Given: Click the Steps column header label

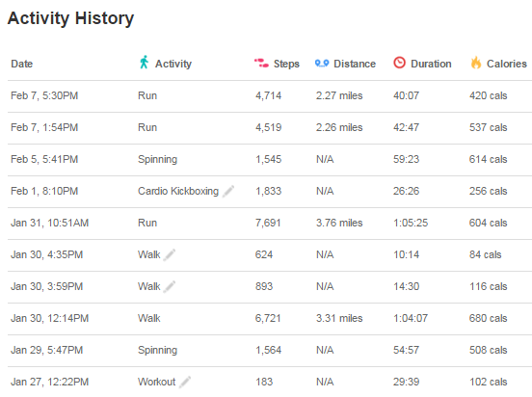Looking at the screenshot, I should click(286, 64).
